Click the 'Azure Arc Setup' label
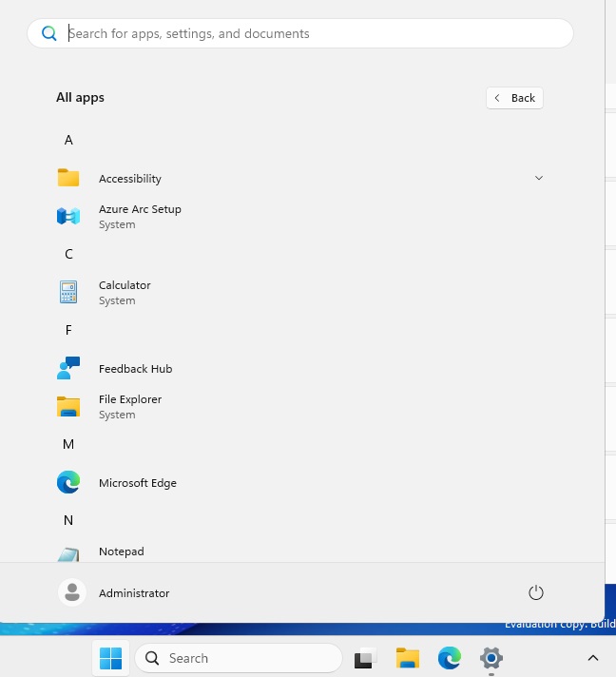The image size is (616, 677). [140, 209]
